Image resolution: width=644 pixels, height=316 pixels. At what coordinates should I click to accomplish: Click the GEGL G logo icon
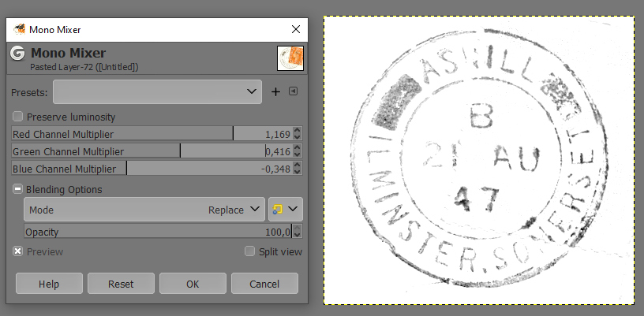pyautogui.click(x=17, y=54)
